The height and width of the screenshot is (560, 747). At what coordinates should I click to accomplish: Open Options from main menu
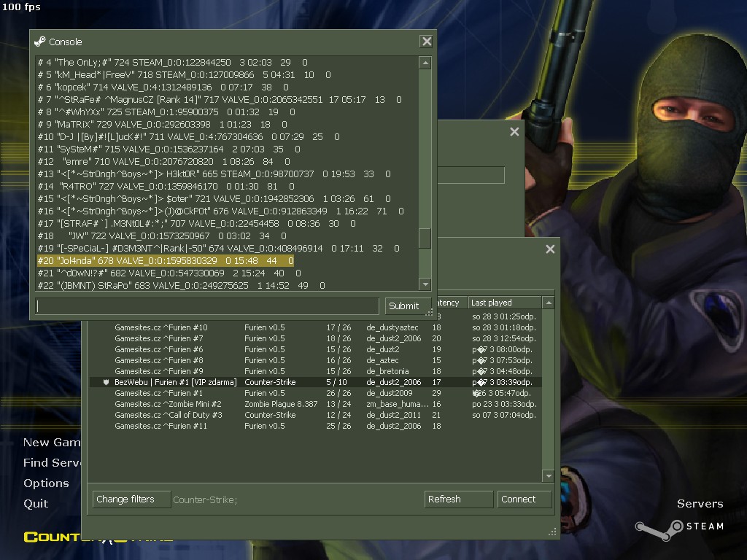(46, 483)
